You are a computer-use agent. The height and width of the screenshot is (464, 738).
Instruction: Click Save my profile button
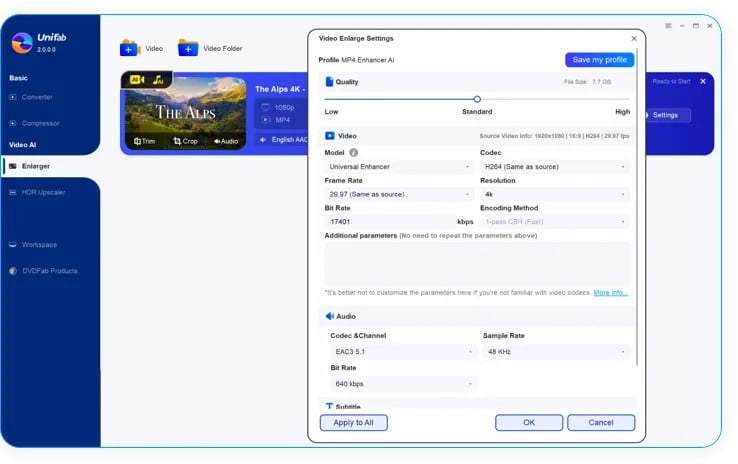[x=599, y=60]
